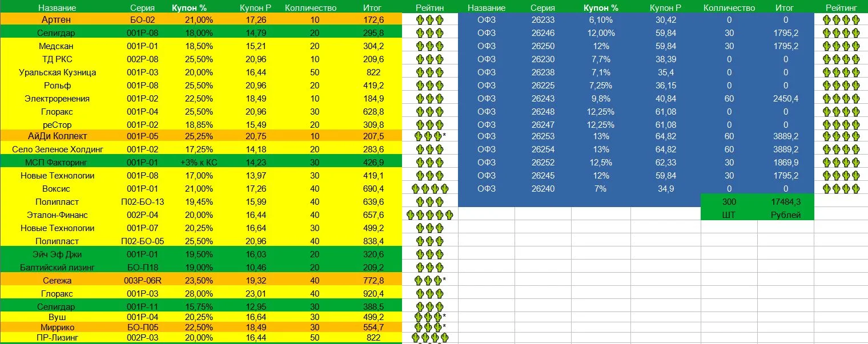Screen dimensions: 868x344
Task: Select the '300' total quantity cell
Action: pyautogui.click(x=729, y=202)
